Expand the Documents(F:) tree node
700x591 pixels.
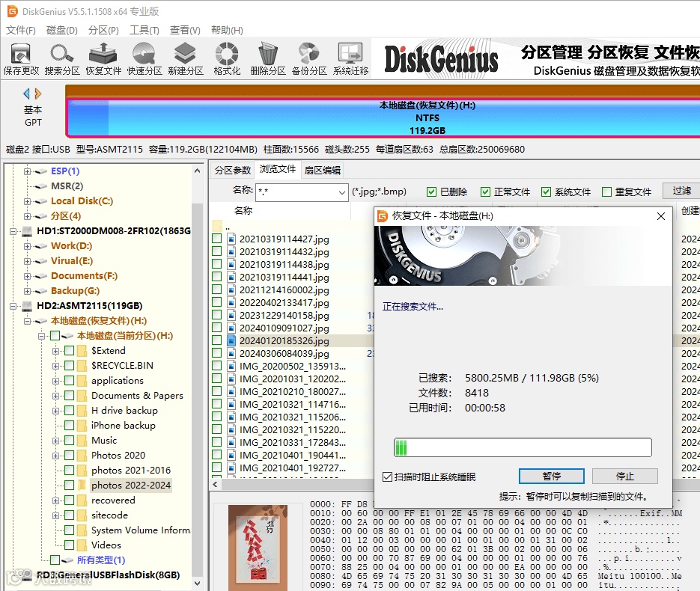27,276
